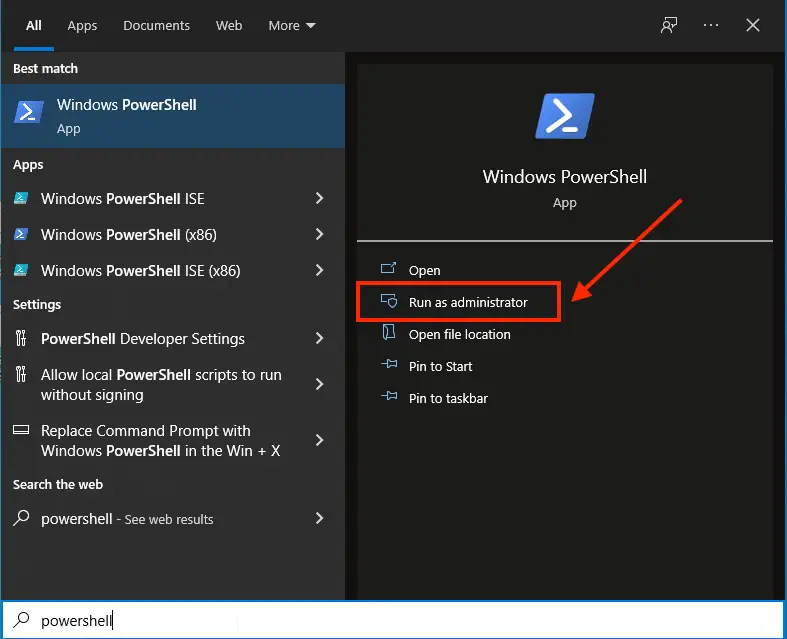Expand the More dropdown filter
The width and height of the screenshot is (787, 639).
[x=291, y=25]
